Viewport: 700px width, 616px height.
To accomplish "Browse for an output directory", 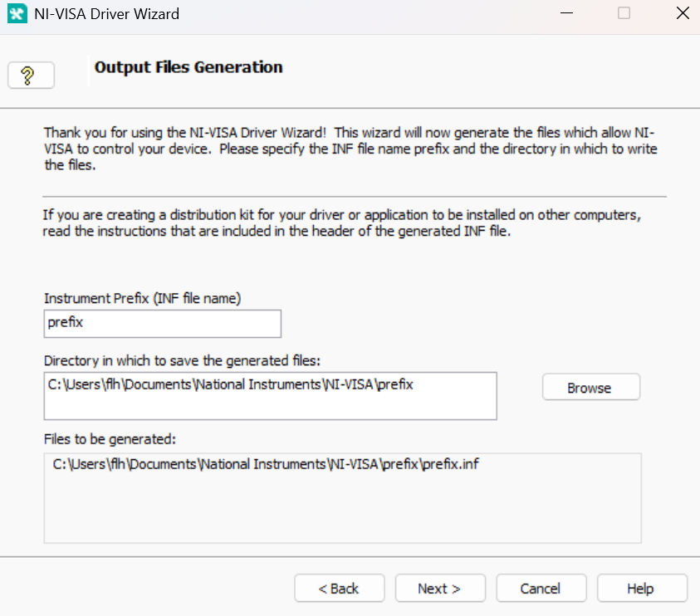I will click(x=591, y=387).
